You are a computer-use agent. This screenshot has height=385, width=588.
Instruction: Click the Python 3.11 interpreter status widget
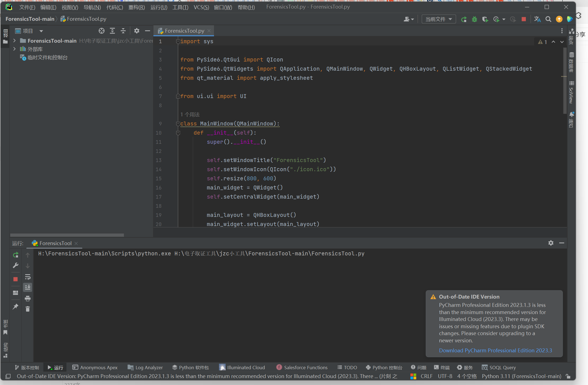tap(521, 376)
